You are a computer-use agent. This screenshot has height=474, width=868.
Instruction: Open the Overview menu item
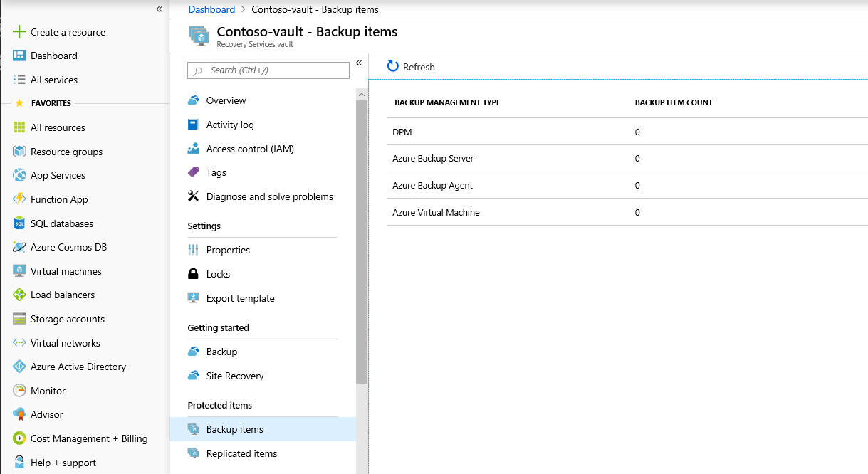(226, 100)
